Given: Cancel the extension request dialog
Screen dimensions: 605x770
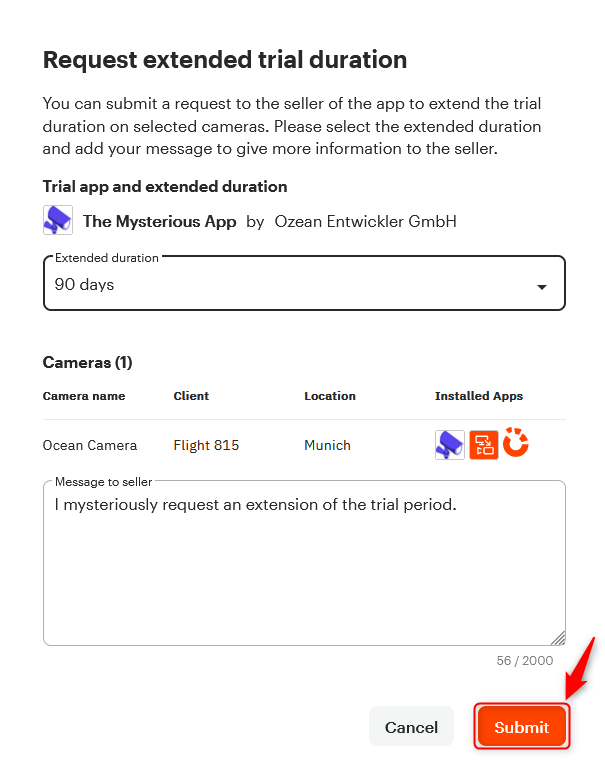Looking at the screenshot, I should pyautogui.click(x=411, y=727).
